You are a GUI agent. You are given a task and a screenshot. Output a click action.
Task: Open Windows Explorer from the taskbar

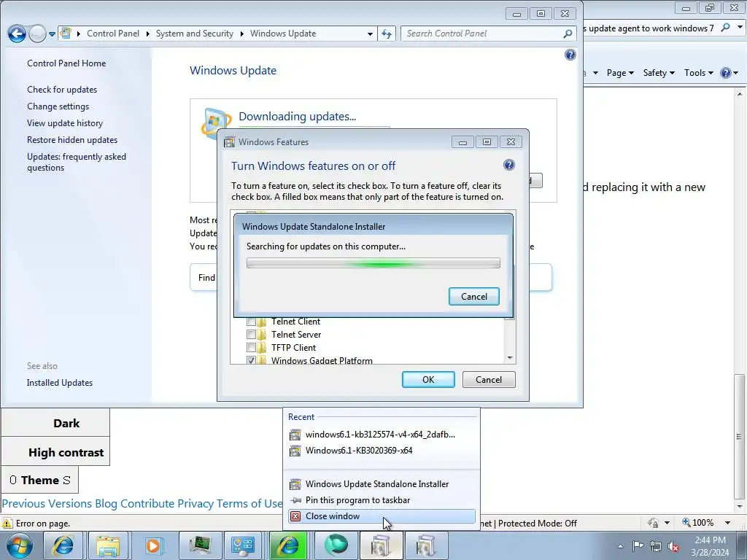pyautogui.click(x=108, y=545)
